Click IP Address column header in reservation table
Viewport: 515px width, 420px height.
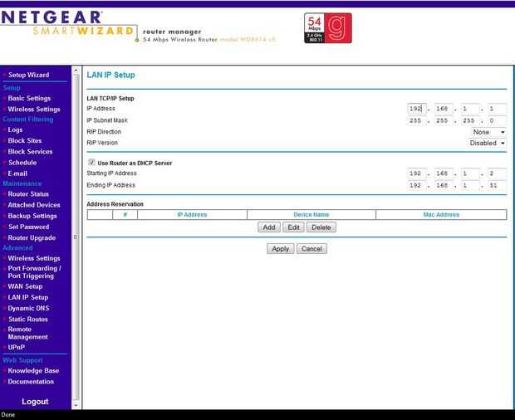(x=192, y=215)
